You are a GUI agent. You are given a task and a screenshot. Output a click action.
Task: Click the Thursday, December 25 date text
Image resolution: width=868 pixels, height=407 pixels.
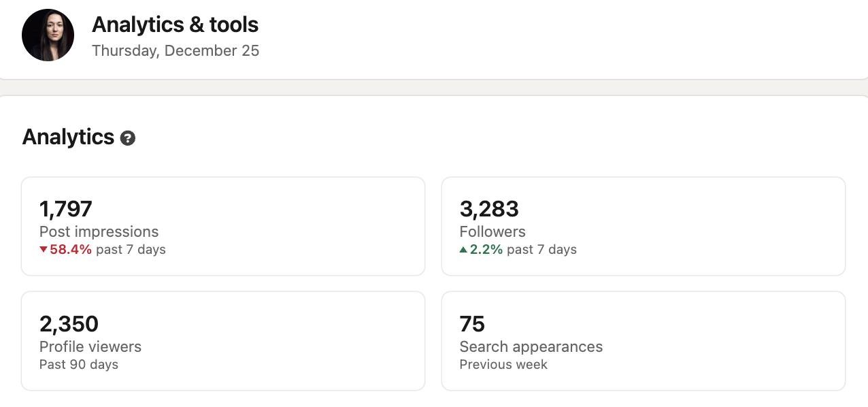click(x=176, y=51)
